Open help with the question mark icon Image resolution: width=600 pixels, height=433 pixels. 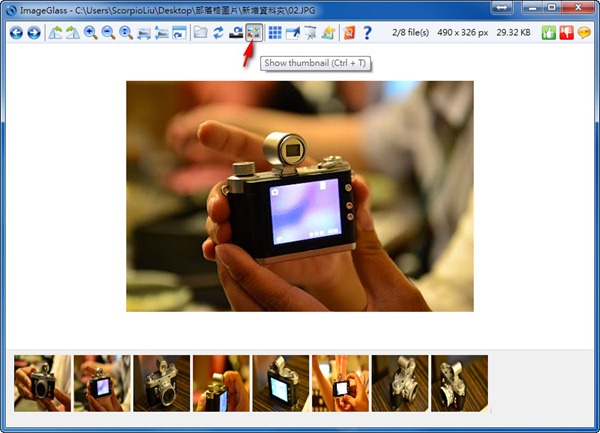pos(367,33)
